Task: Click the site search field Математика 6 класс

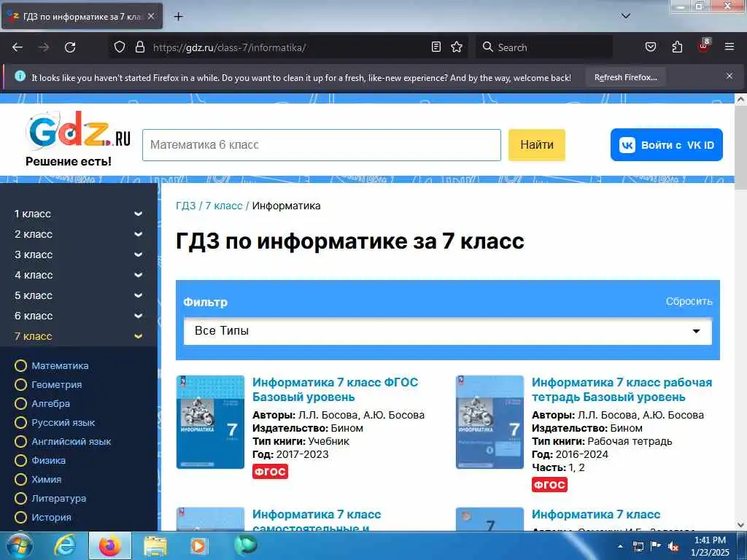Action: pos(322,145)
